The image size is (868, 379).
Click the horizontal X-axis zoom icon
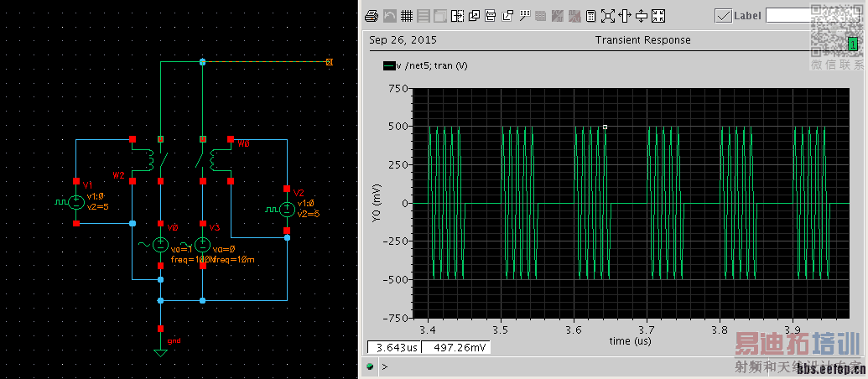tap(624, 16)
